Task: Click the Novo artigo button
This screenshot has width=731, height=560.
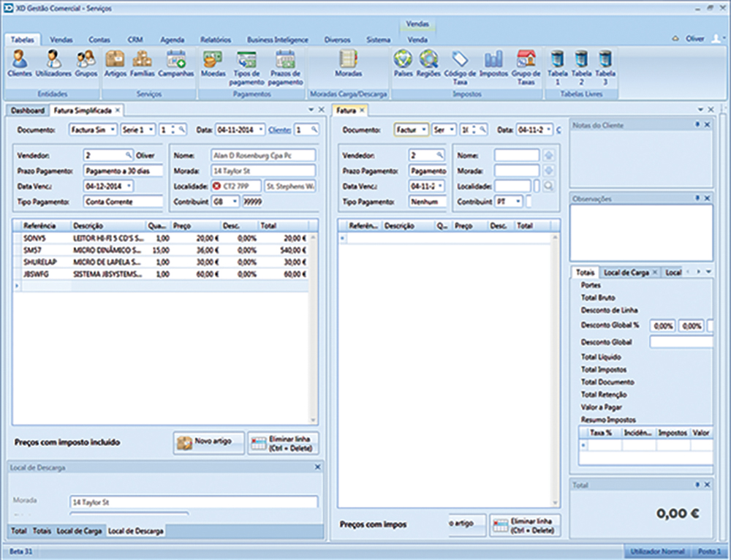Action: 209,442
